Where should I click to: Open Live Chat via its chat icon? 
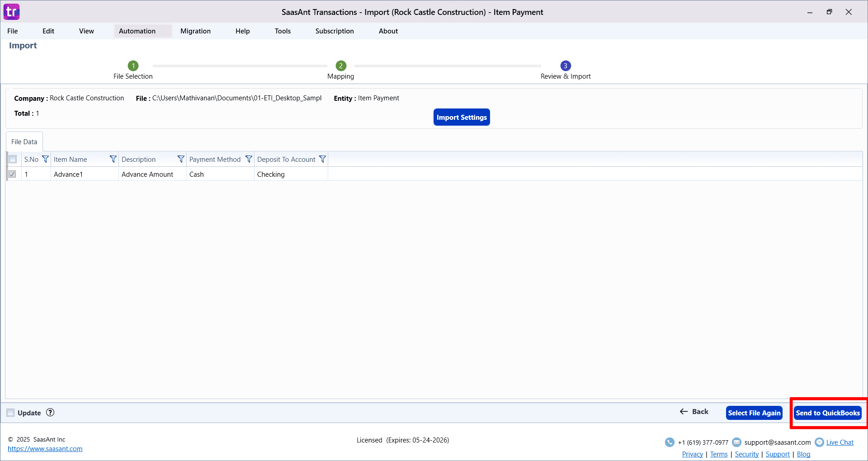coord(820,442)
